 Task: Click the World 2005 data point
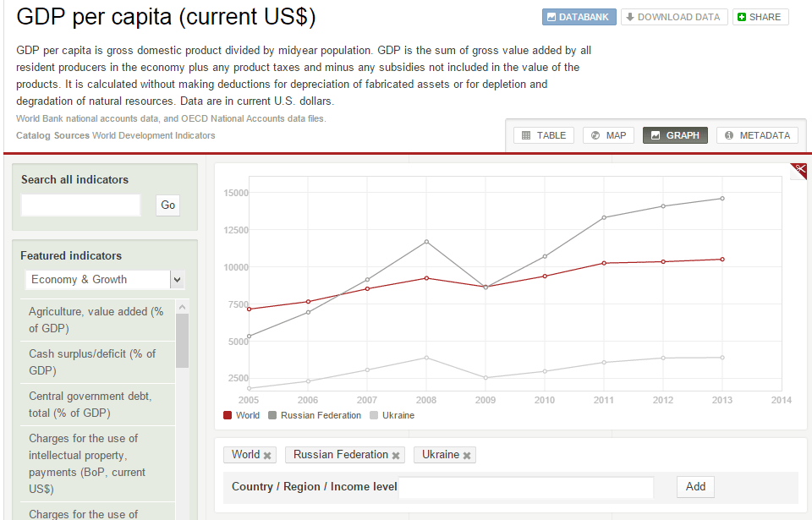coord(249,309)
